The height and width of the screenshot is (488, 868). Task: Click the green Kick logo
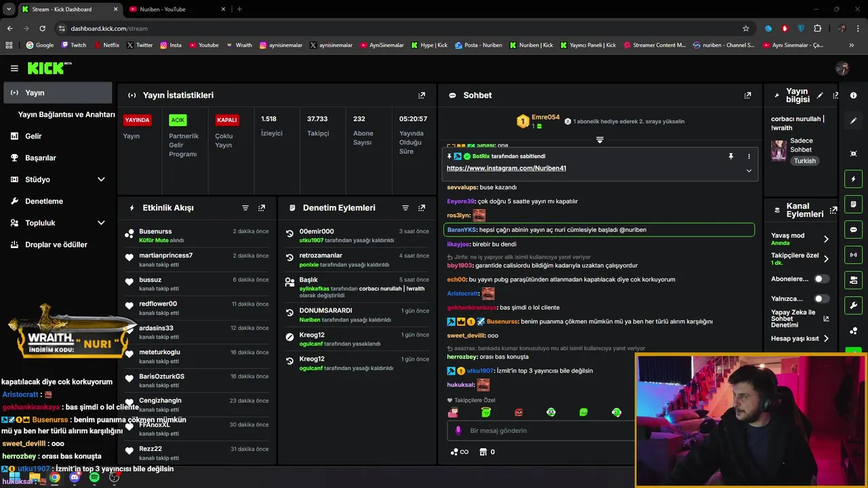[x=49, y=68]
